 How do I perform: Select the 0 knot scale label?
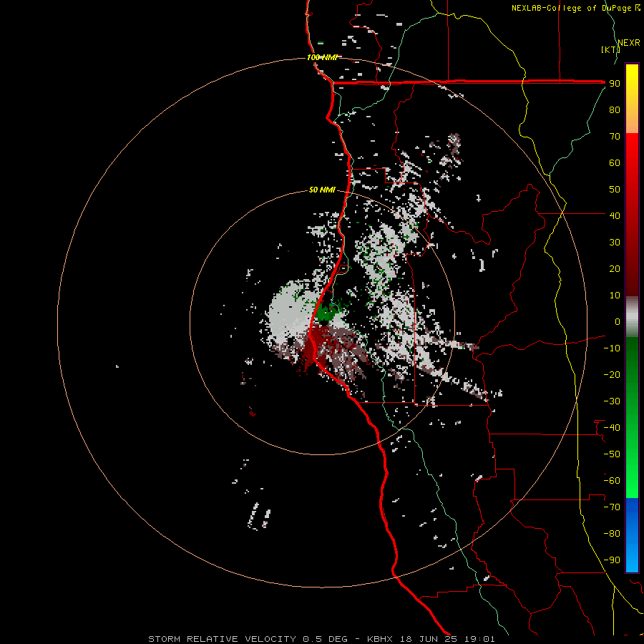[618, 321]
